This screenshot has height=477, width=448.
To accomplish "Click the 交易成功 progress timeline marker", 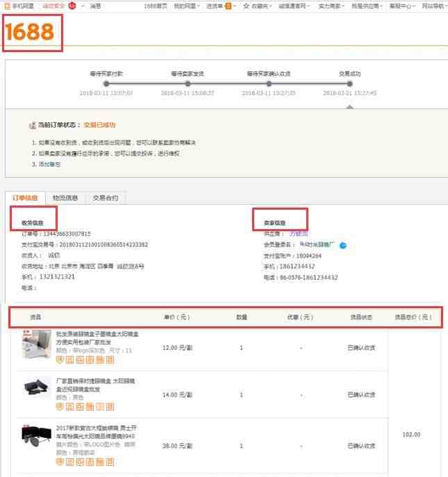I will coord(349,83).
